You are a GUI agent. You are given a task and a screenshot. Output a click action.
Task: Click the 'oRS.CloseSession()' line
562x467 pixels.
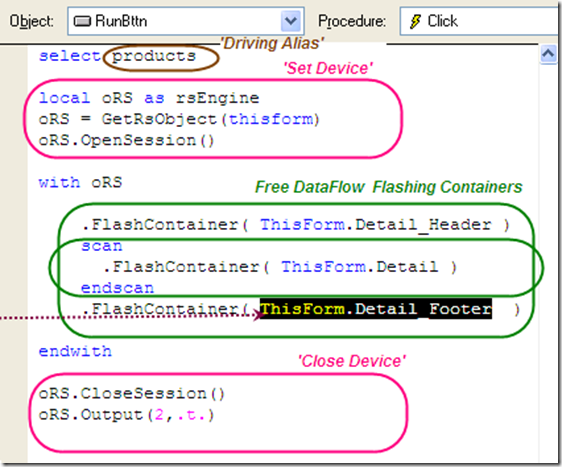pyautogui.click(x=132, y=394)
